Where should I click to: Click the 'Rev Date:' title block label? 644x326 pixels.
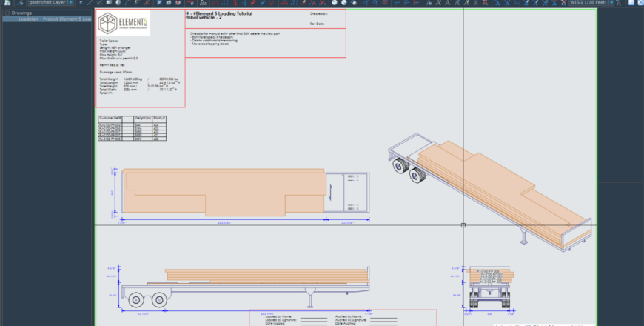pyautogui.click(x=317, y=24)
